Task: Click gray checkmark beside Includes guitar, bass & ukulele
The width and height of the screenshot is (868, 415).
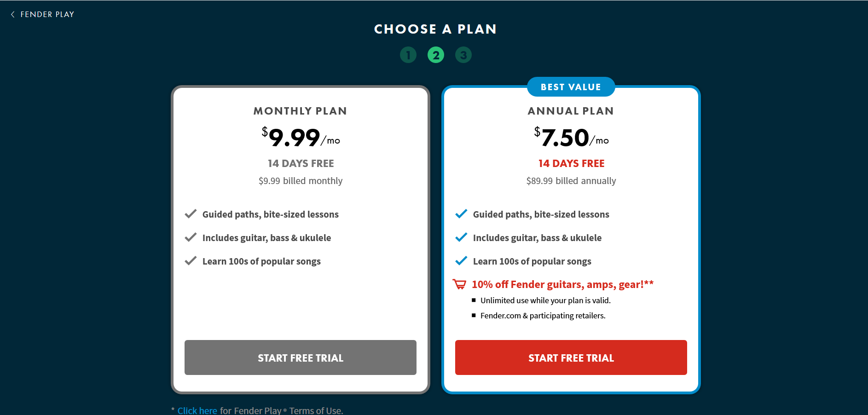Action: 191,237
